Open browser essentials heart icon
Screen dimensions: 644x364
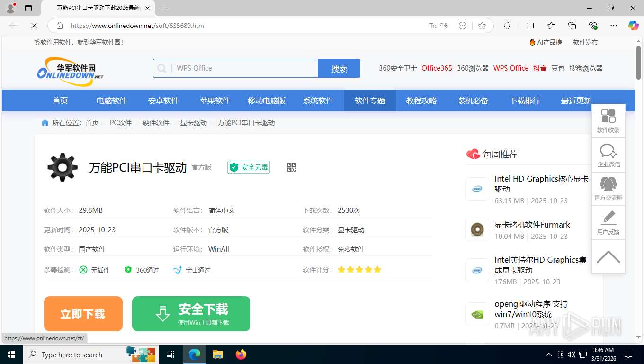pos(593,26)
